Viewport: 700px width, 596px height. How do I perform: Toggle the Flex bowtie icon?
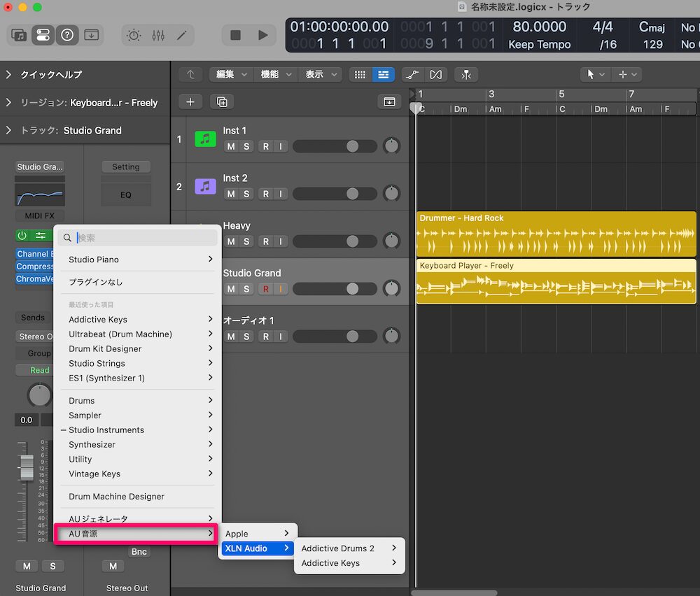click(x=435, y=74)
